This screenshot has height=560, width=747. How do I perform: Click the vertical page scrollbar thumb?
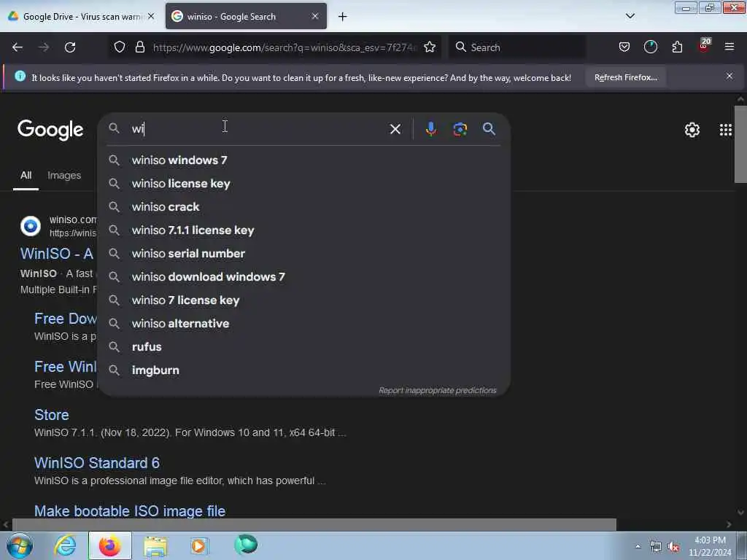pyautogui.click(x=740, y=144)
